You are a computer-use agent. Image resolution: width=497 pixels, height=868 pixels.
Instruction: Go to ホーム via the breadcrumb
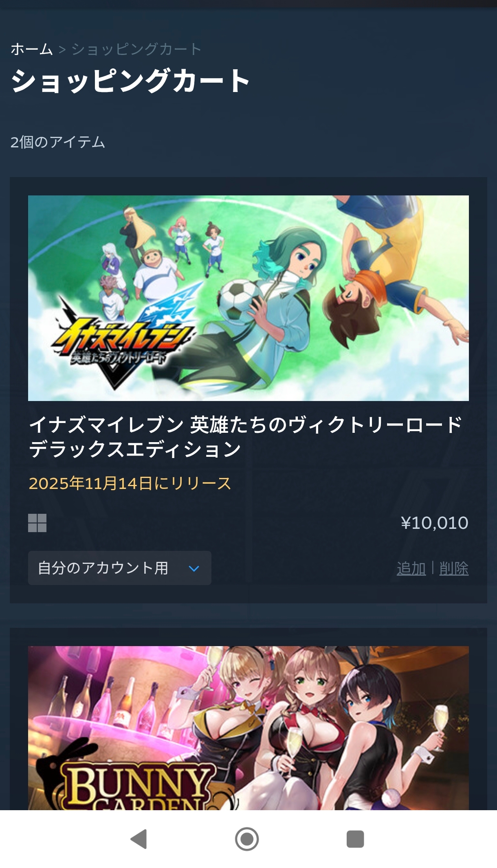pos(32,49)
